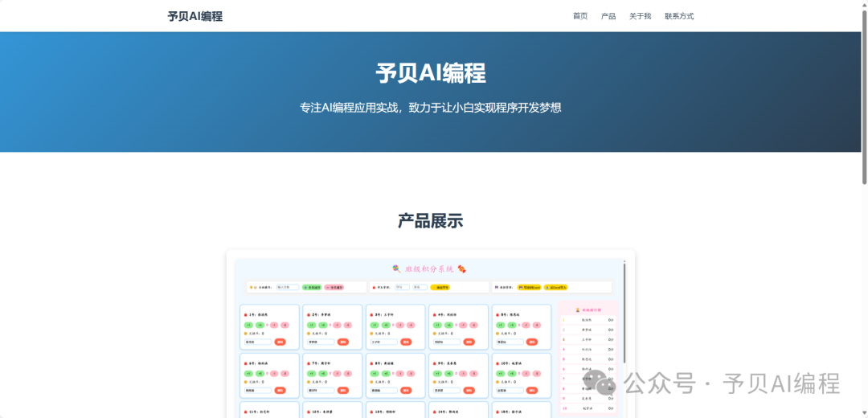Click the orange coin icon on card 1号

tap(246, 334)
